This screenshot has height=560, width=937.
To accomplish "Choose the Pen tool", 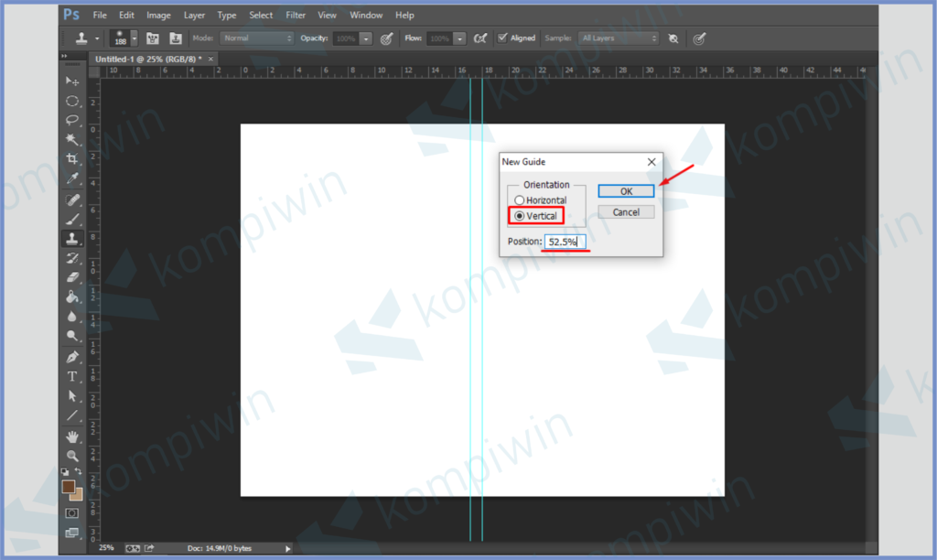I will [72, 356].
